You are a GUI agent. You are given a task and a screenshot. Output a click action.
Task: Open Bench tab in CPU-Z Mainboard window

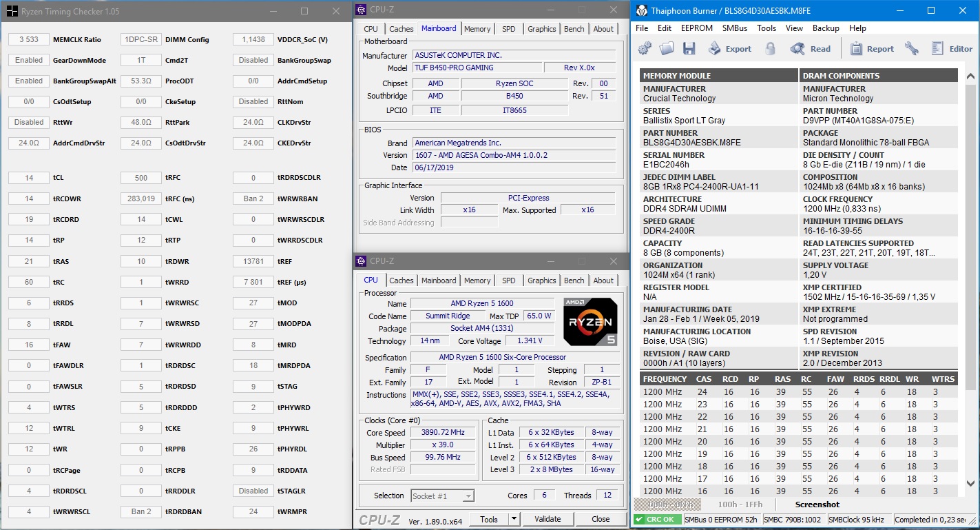(x=574, y=29)
